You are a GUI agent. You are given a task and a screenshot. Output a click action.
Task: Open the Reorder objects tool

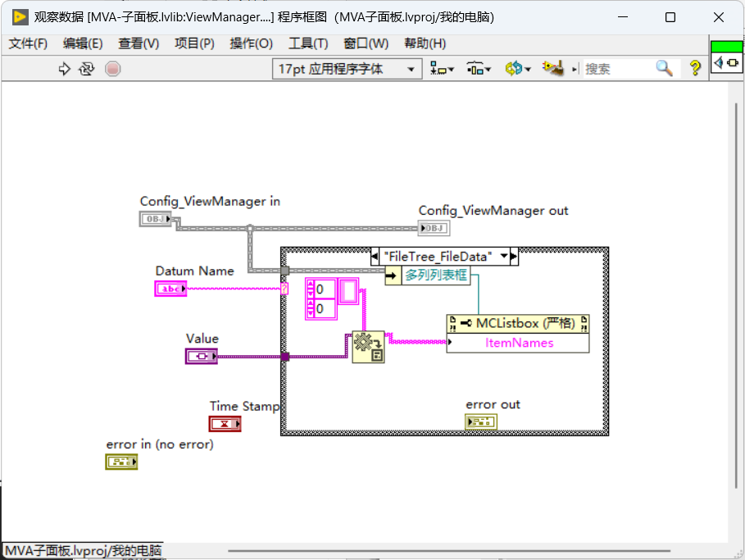(517, 69)
